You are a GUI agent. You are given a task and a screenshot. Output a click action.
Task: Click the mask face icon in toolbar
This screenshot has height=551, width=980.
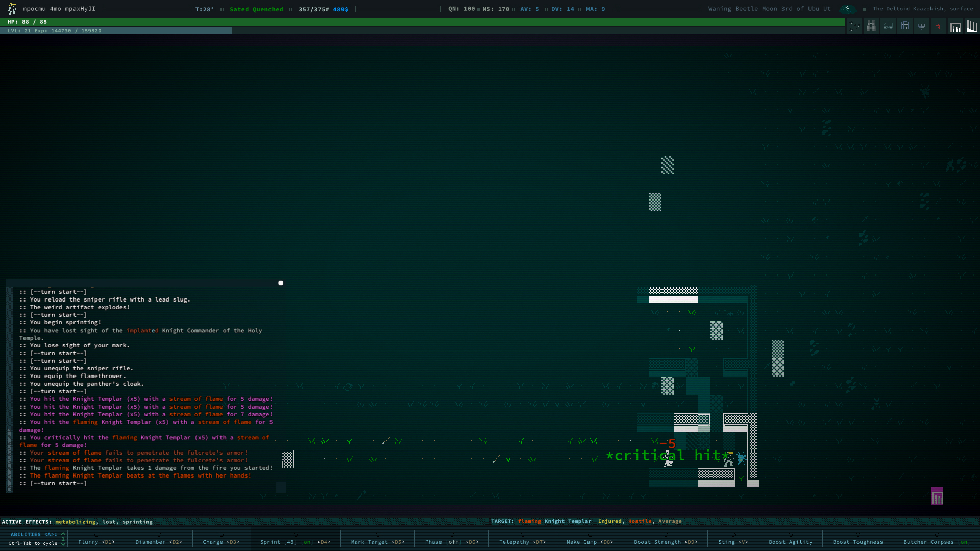(x=921, y=26)
